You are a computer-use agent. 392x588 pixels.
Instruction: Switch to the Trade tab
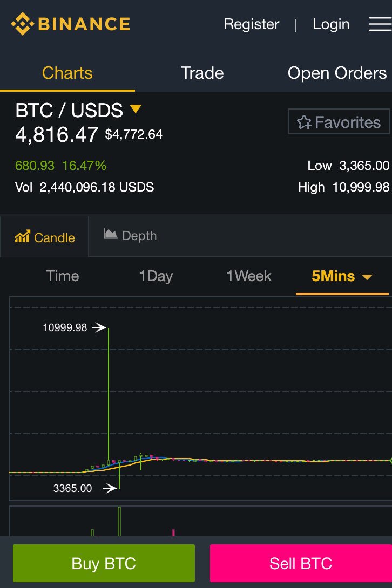point(202,73)
